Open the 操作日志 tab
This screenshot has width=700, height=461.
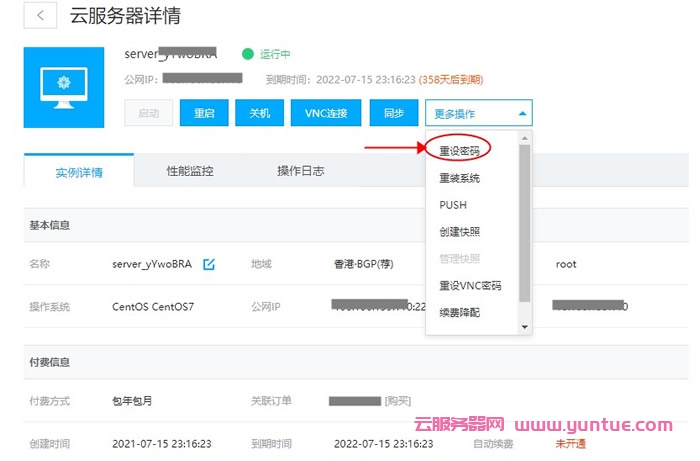pyautogui.click(x=300, y=171)
